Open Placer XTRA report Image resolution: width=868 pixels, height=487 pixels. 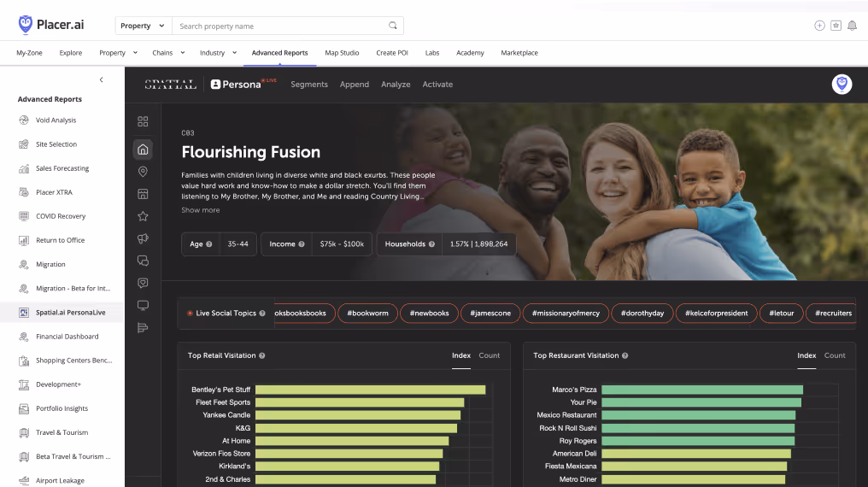[x=54, y=192]
